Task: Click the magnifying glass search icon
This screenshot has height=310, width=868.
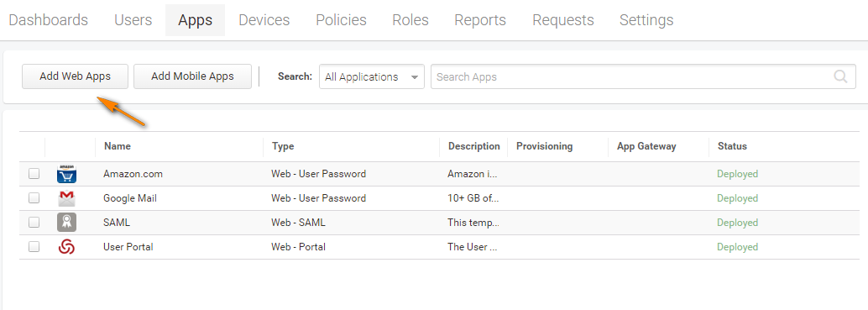Action: [x=840, y=76]
